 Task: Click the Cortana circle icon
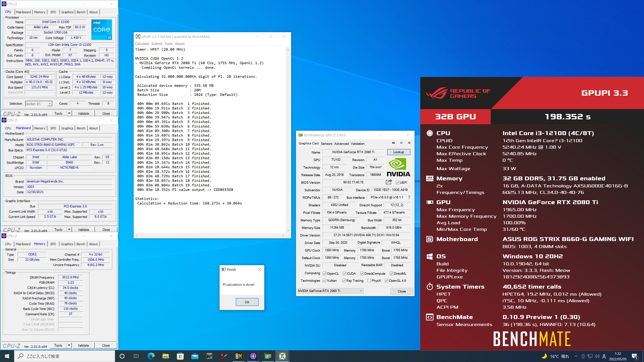[122, 356]
